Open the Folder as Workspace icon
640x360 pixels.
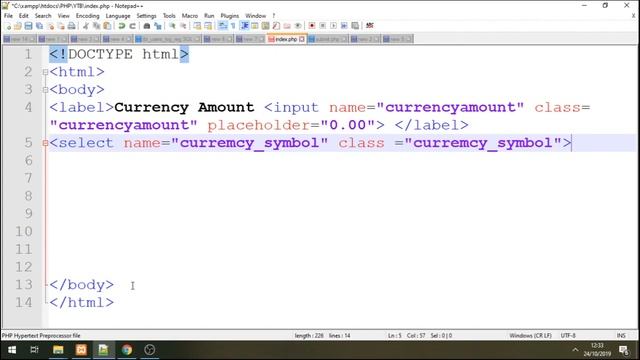(287, 26)
